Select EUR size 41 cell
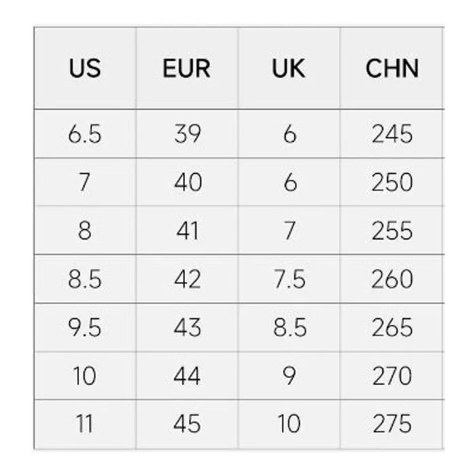 [187, 231]
